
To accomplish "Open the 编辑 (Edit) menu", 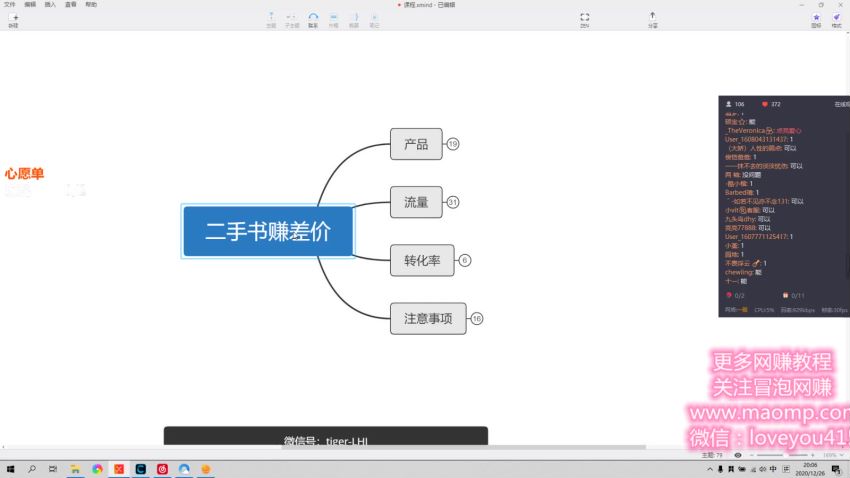I will point(30,4).
